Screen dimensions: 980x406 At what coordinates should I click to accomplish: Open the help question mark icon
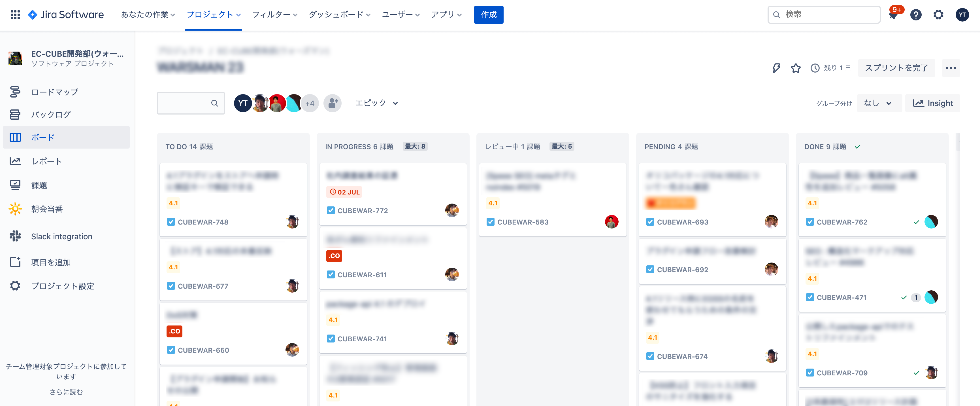coord(916,15)
